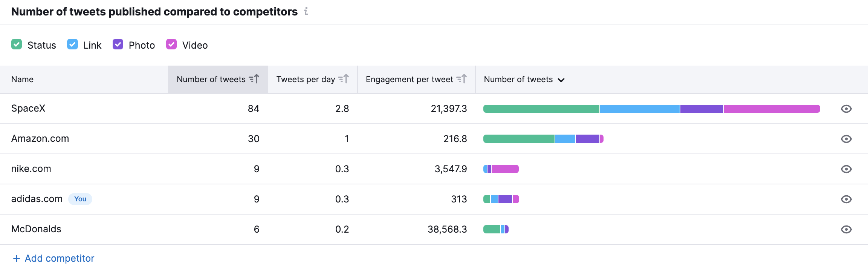Viewport: 868px width, 276px height.
Task: Click the nike.com competitor name
Action: (31, 169)
